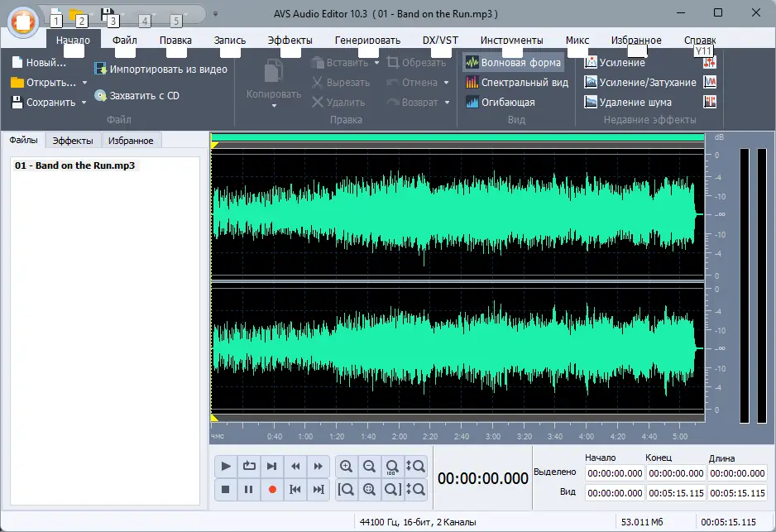Open Импортировать из видео

click(160, 69)
